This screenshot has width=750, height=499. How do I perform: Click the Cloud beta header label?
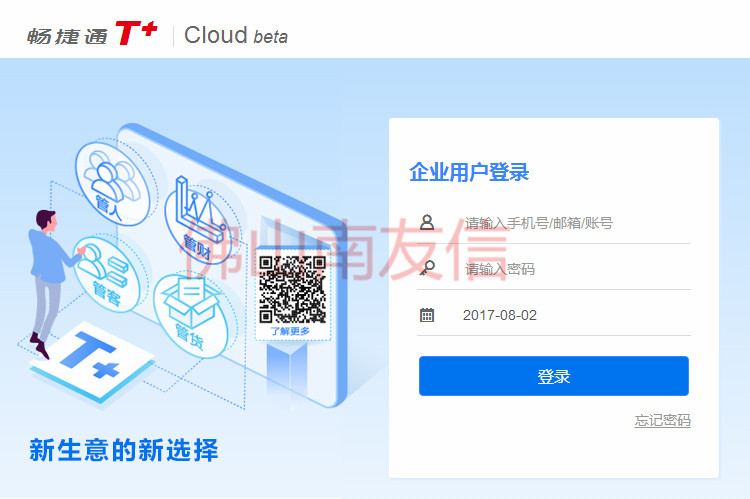click(236, 35)
